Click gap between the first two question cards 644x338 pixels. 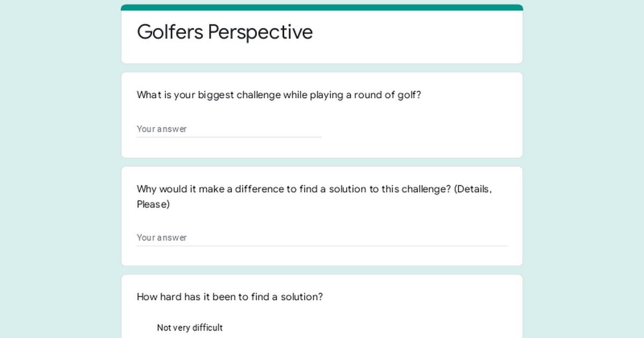tap(322, 162)
